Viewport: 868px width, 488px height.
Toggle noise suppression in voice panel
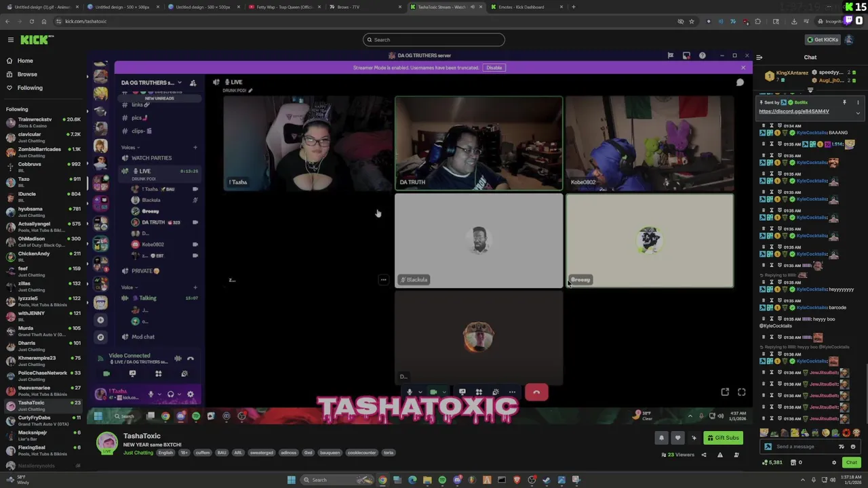tap(178, 359)
